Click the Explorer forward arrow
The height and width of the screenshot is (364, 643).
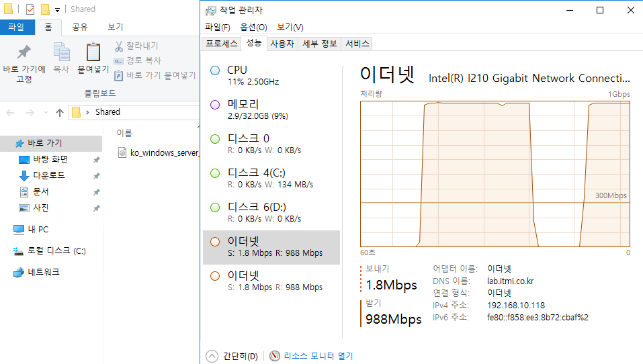click(30, 112)
